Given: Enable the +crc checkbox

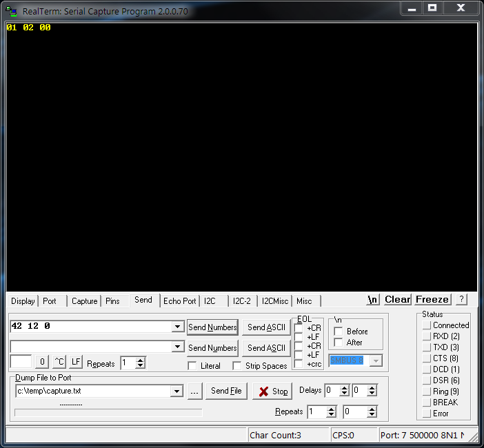Looking at the screenshot, I should [x=299, y=364].
